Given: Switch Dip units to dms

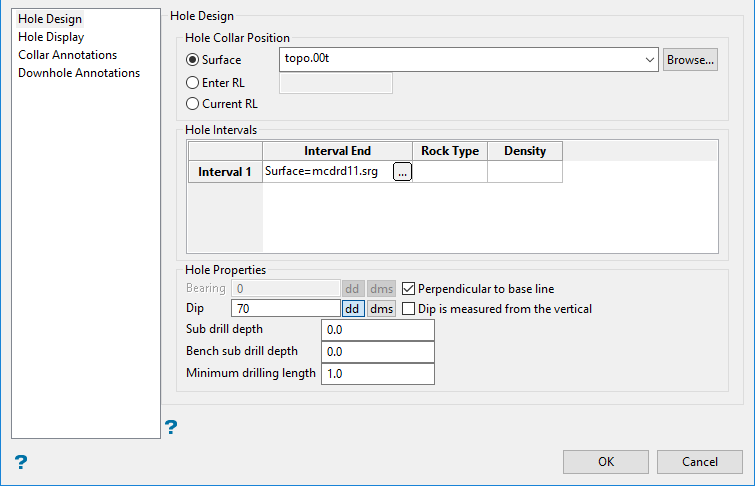Looking at the screenshot, I should 382,309.
